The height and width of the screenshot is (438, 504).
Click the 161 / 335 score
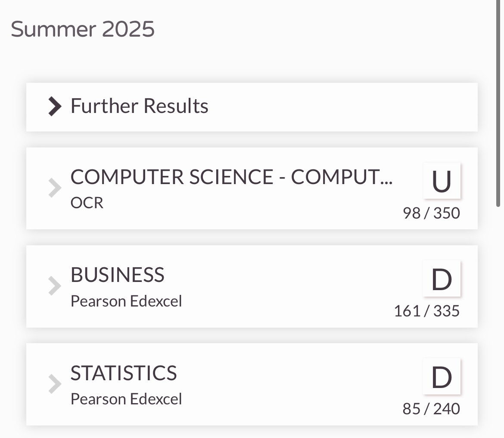pyautogui.click(x=427, y=311)
